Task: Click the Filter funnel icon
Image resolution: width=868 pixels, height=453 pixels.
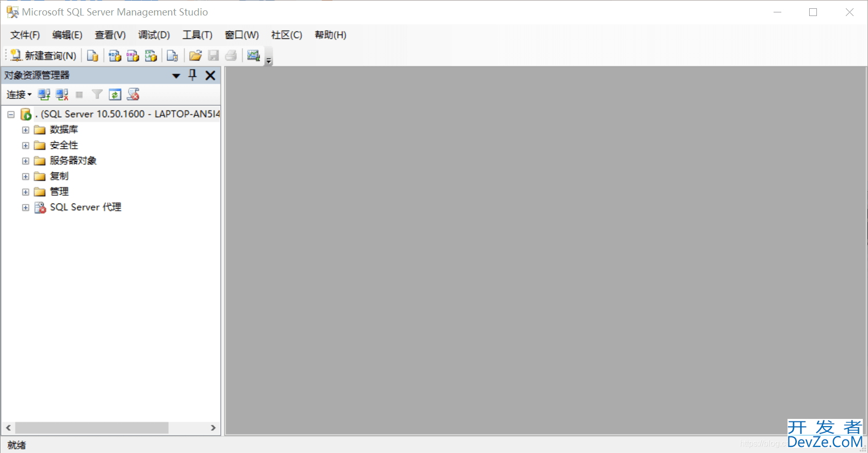Action: [x=97, y=95]
